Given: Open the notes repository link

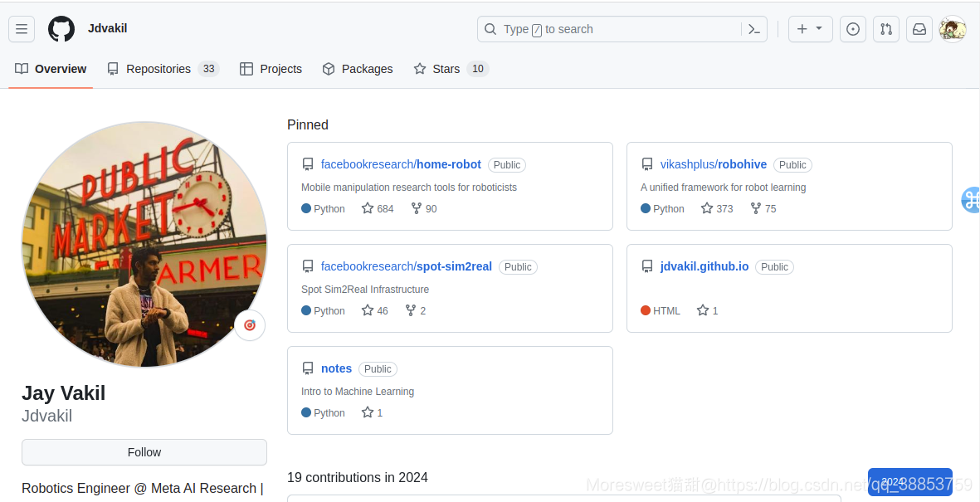Looking at the screenshot, I should point(336,368).
